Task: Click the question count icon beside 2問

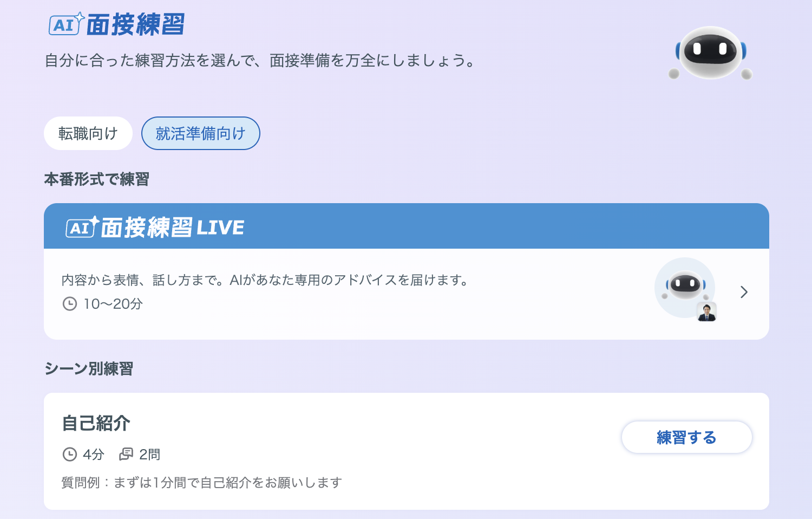Action: coord(126,454)
